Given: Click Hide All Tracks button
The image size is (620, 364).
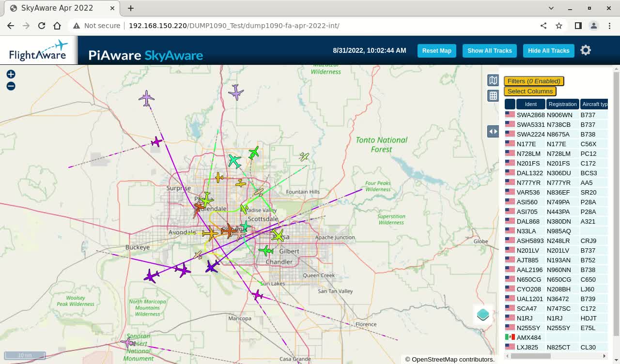Looking at the screenshot, I should tap(549, 51).
